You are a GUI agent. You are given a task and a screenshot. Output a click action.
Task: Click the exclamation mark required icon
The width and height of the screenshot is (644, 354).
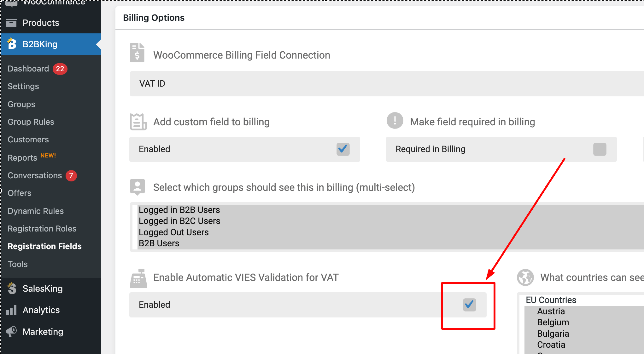[395, 121]
